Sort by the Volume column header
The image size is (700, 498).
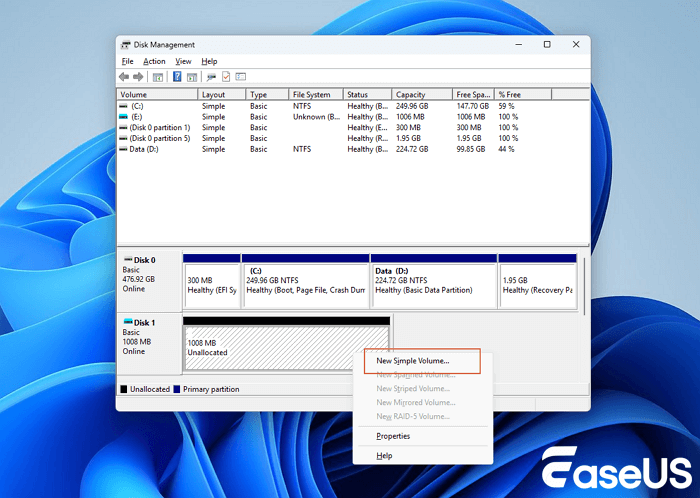pyautogui.click(x=158, y=95)
